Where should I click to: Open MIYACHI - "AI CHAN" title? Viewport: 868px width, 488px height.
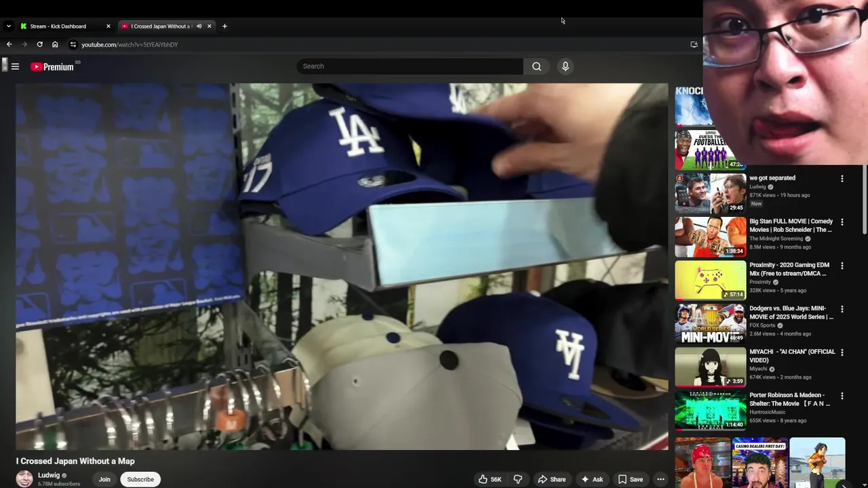(x=792, y=356)
